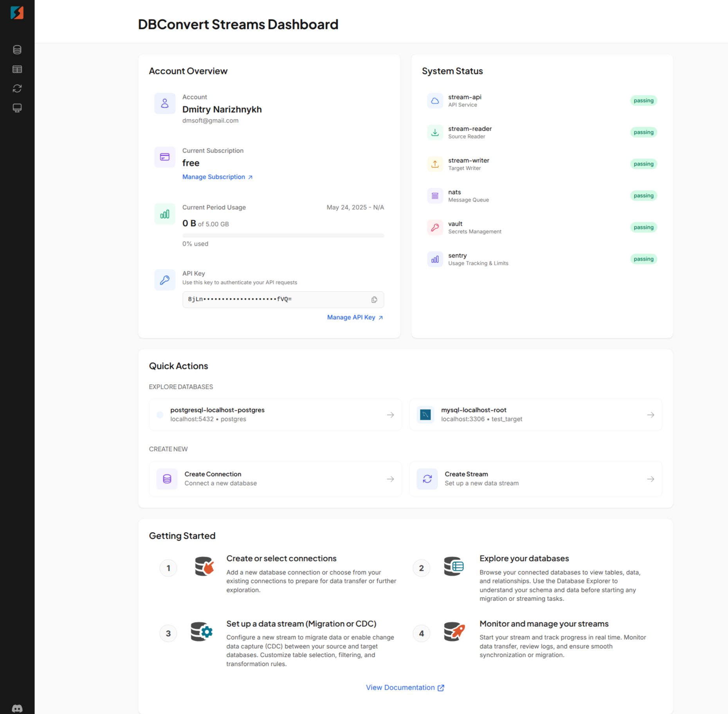Copy the API key to clipboard
This screenshot has width=728, height=714.
pos(374,300)
